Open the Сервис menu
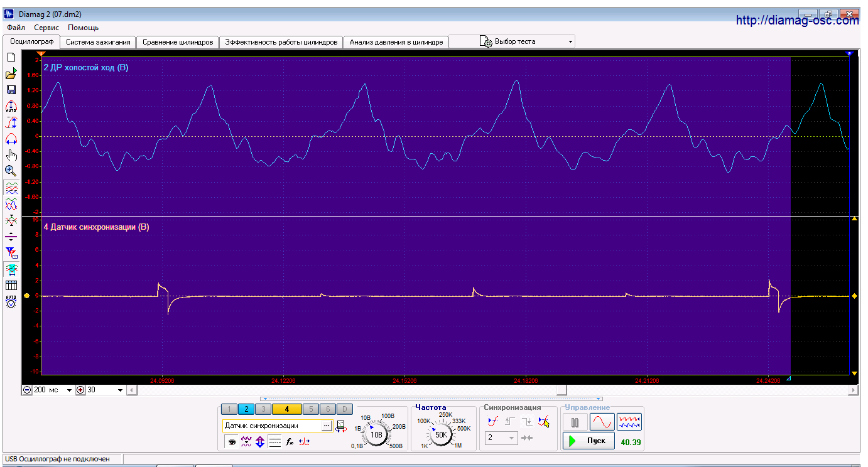Viewport: 868px width, 467px height. pyautogui.click(x=46, y=28)
